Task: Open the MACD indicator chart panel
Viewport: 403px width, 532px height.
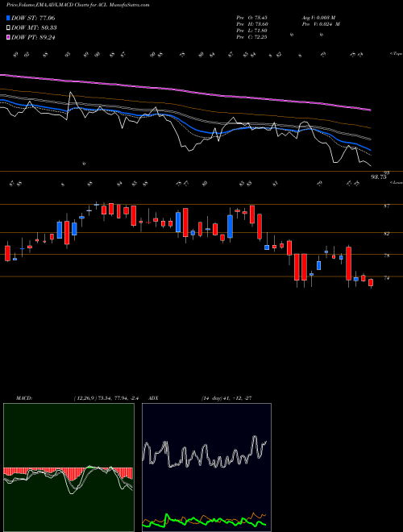Action: pyautogui.click(x=69, y=468)
